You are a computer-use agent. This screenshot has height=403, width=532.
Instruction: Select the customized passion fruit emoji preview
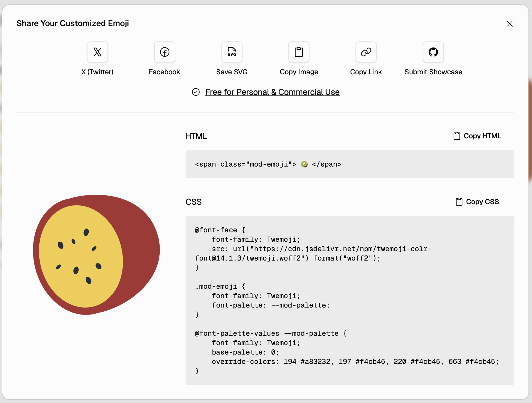[96, 255]
